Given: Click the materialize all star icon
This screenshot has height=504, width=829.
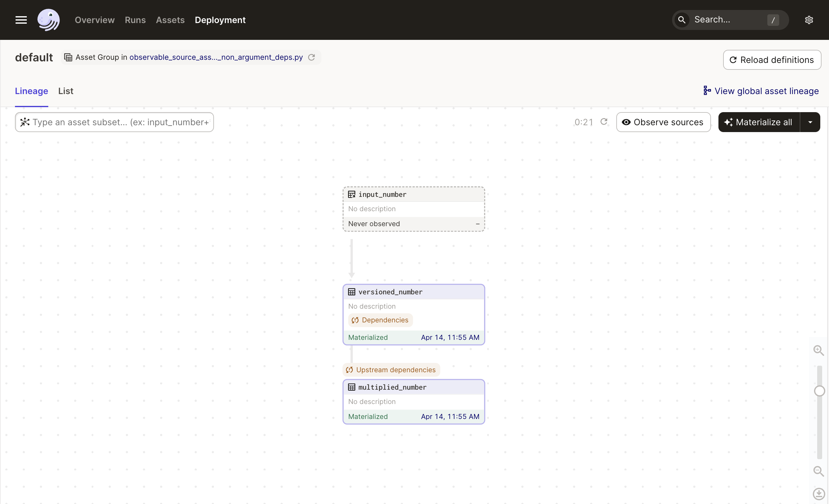Looking at the screenshot, I should [x=729, y=122].
